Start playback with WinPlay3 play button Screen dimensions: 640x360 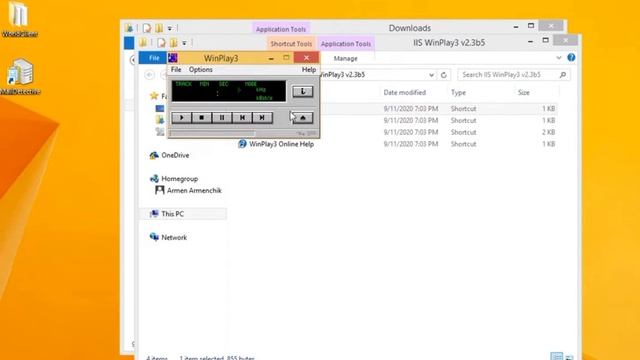tap(182, 118)
